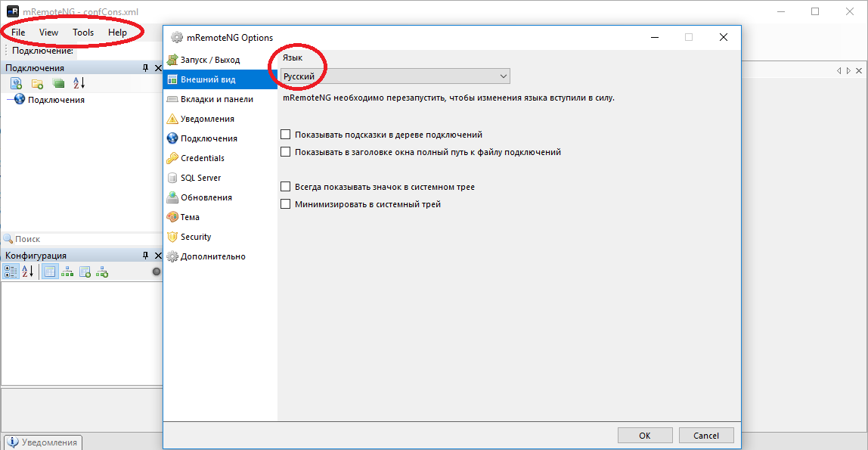Viewport: 868px width, 450px height.
Task: Select Подключения root node in tree
Action: tap(56, 100)
